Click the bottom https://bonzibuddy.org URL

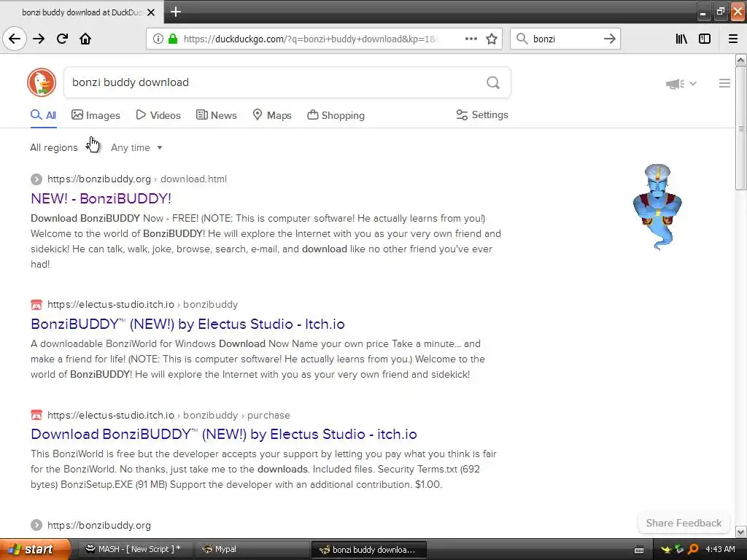pos(99,525)
